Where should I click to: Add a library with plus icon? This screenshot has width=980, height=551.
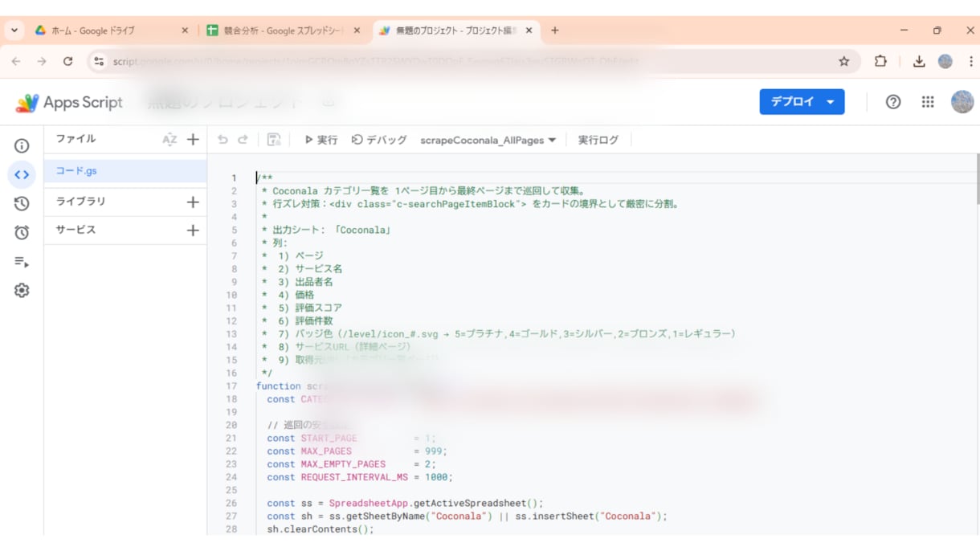pos(193,202)
